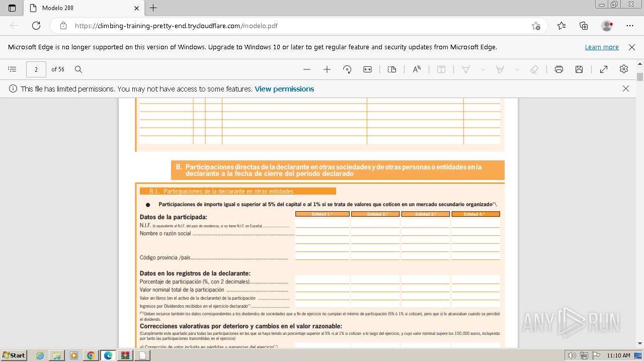This screenshot has height=362, width=644.
Task: Expand the Highlight options dropdown
Action: click(517, 69)
